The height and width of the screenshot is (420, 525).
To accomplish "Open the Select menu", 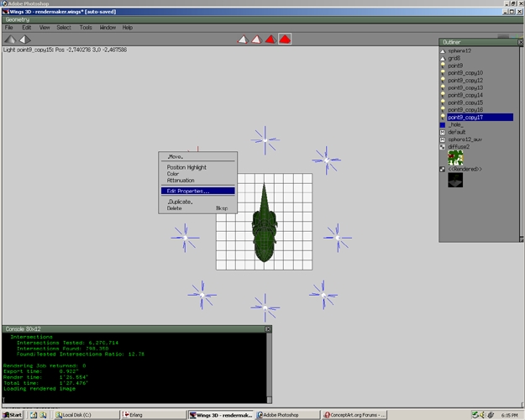I will (x=64, y=28).
